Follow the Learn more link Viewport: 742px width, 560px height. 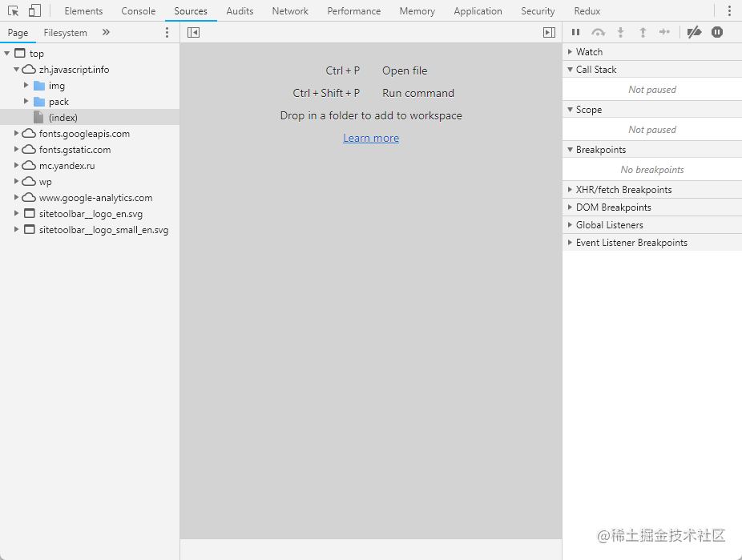[x=371, y=138]
